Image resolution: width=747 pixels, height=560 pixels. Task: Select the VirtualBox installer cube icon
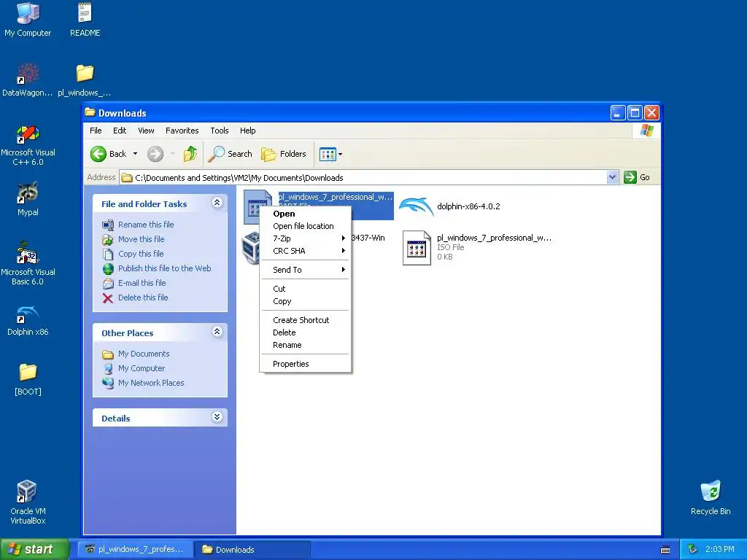251,248
